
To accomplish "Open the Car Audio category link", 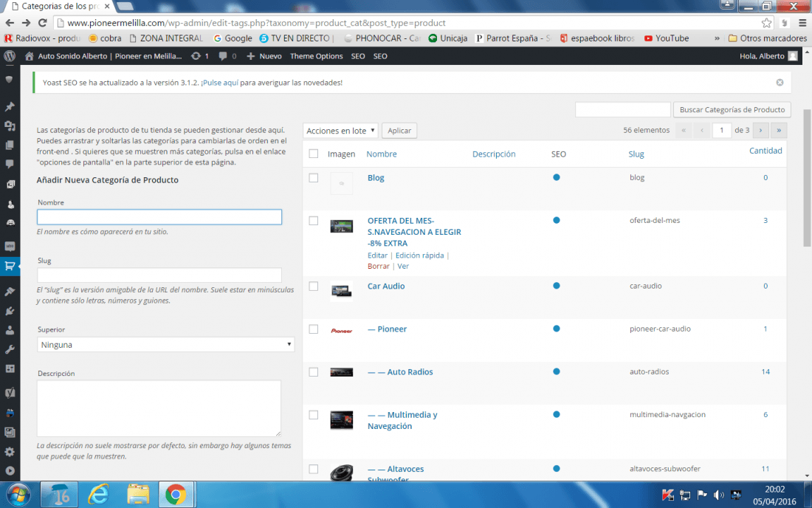I will [386, 286].
